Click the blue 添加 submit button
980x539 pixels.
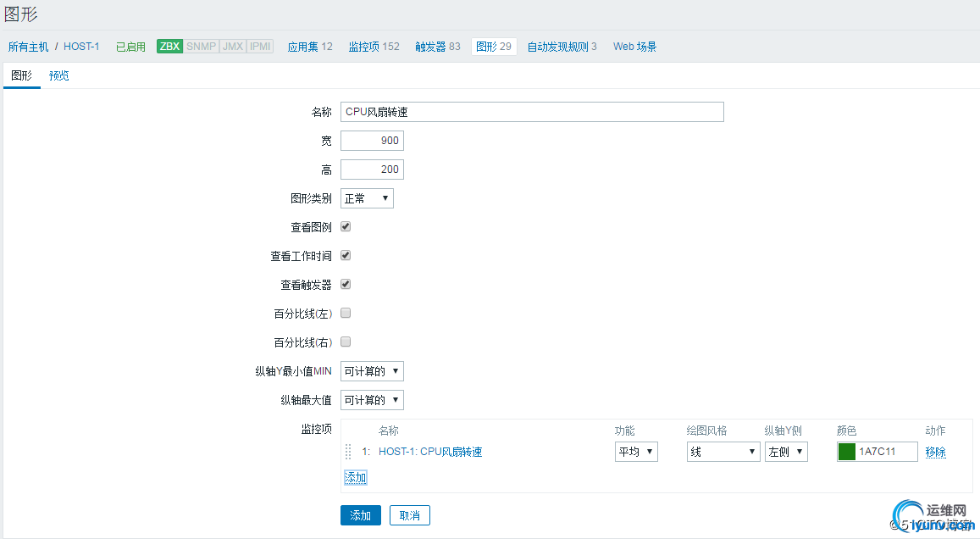coord(360,514)
